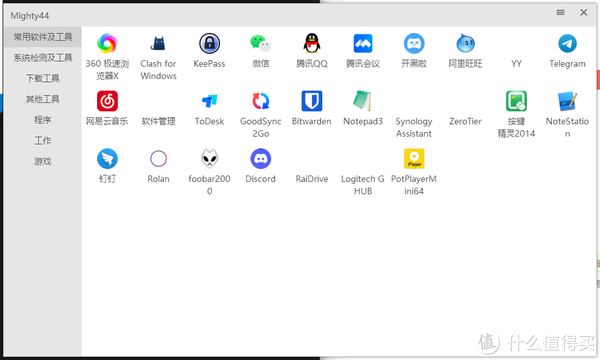Open the PotPlayerMini64 icon
The height and width of the screenshot is (360, 600).
(x=414, y=158)
